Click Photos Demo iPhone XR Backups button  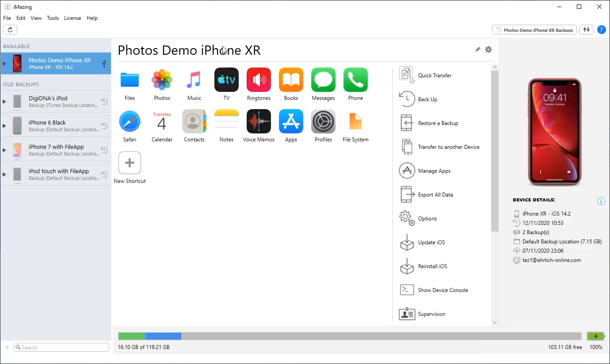(x=534, y=30)
